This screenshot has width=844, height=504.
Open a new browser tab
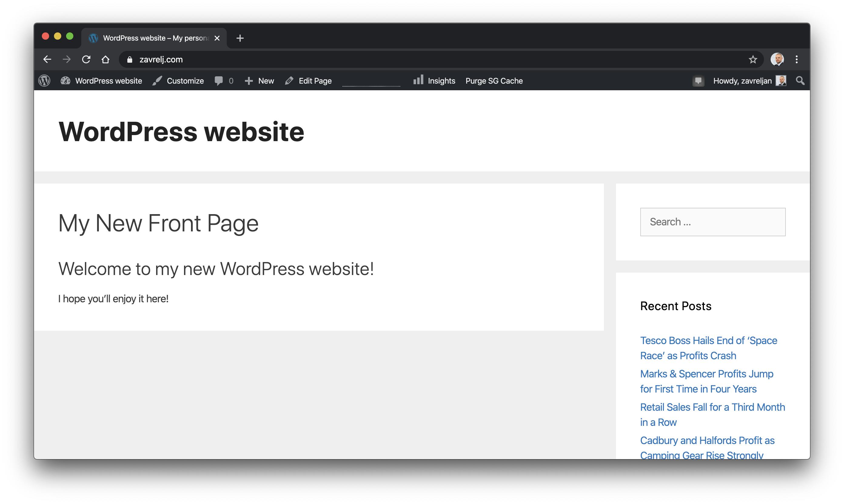pyautogui.click(x=240, y=38)
